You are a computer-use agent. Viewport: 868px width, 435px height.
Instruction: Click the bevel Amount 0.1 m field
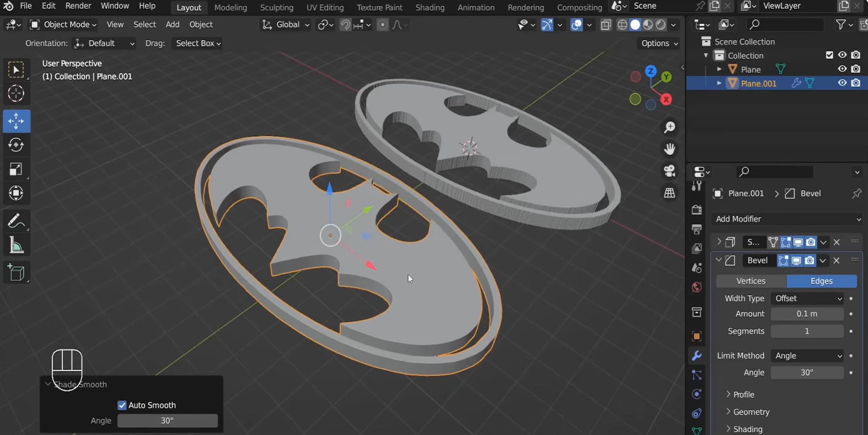pos(807,314)
